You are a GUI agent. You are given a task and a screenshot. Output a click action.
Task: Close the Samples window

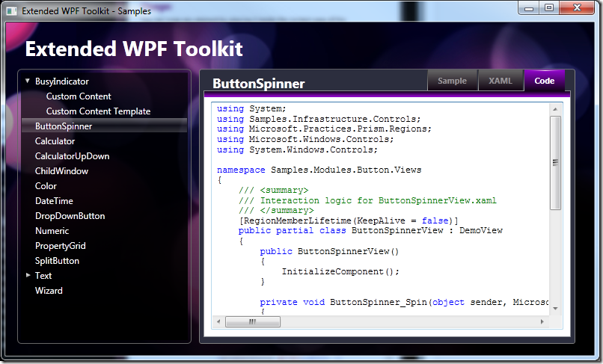(x=577, y=7)
